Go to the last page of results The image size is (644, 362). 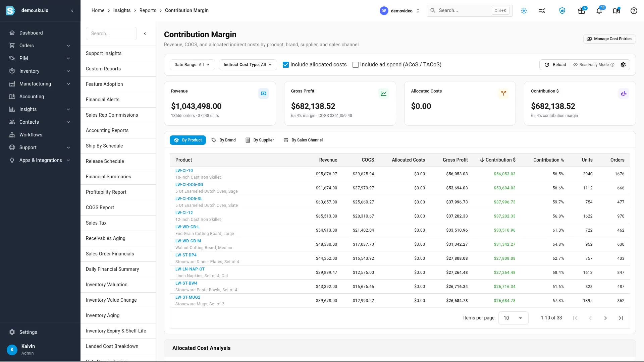pyautogui.click(x=621, y=318)
